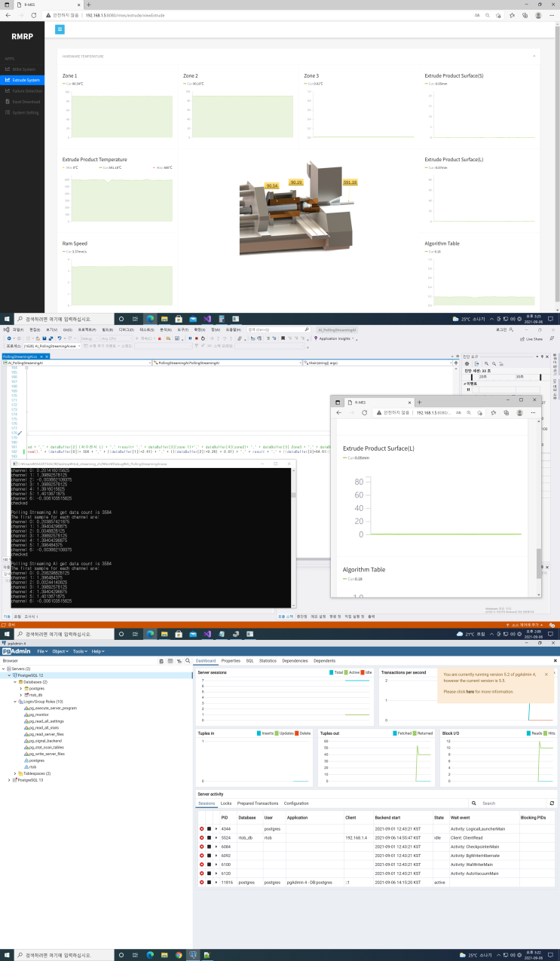Select pg_signal_backend role in tree
Screen dimensions: 560x961
(45, 741)
